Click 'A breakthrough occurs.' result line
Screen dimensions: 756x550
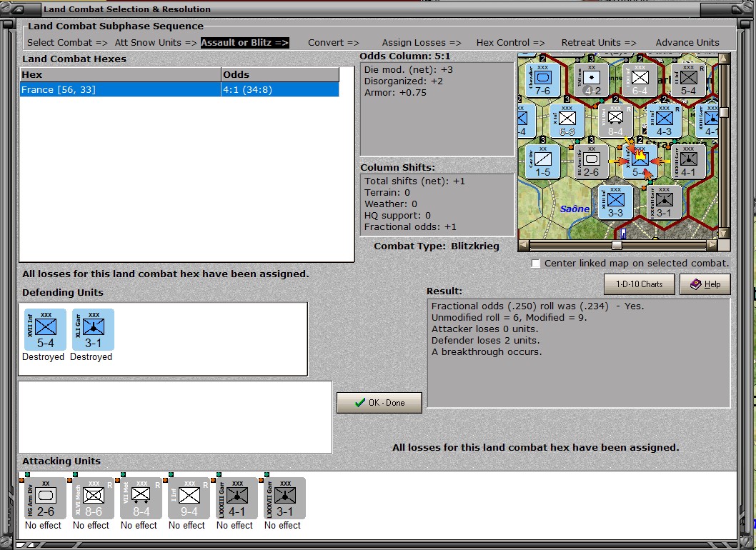(x=487, y=352)
